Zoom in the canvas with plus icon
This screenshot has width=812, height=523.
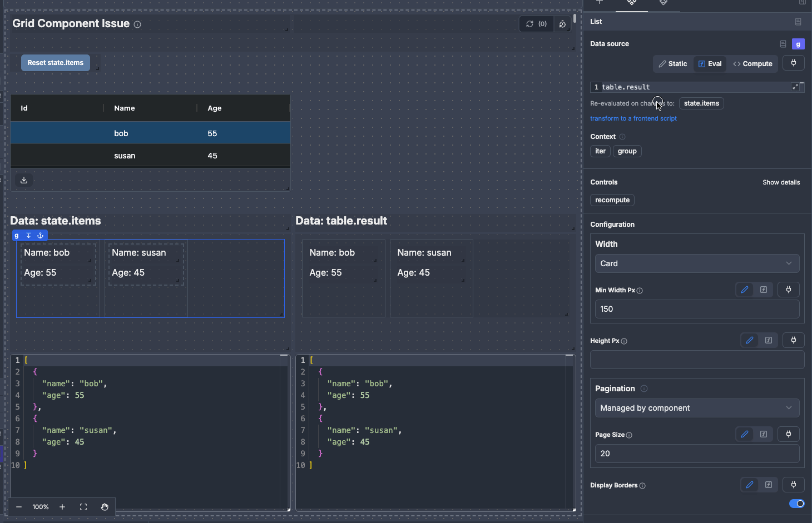[62, 507]
